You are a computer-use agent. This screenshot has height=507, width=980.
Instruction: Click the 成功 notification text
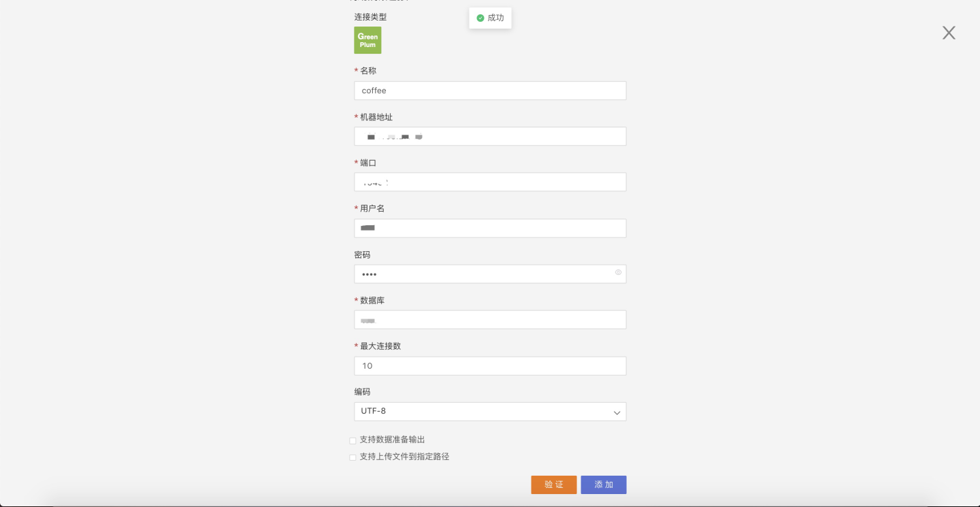[x=495, y=18]
